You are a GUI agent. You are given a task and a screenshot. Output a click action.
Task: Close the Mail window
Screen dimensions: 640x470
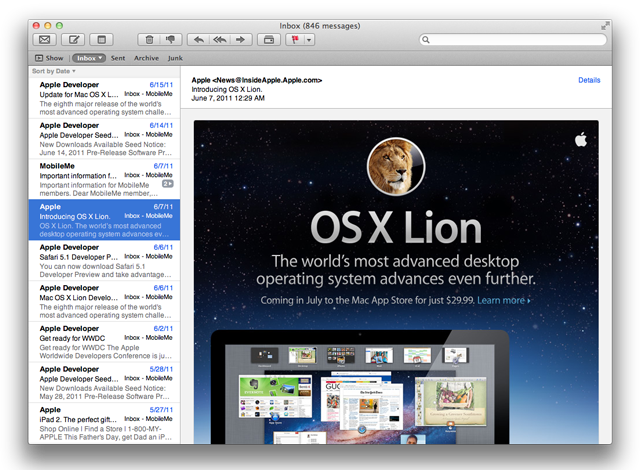point(36,26)
